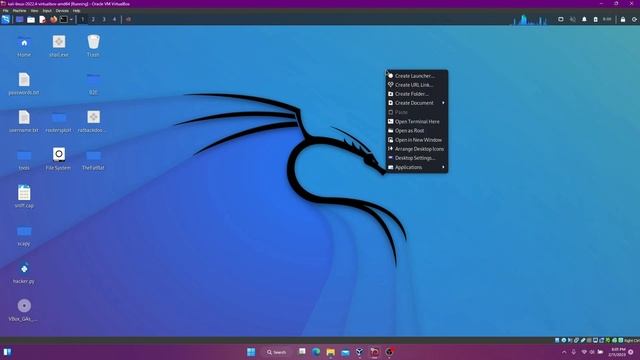640x360 pixels.
Task: Lock the screen with padlock icon
Action: (x=623, y=19)
